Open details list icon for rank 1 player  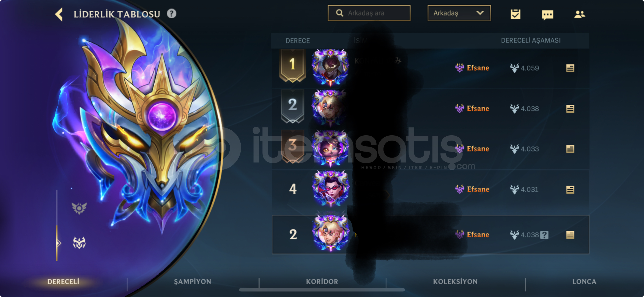[x=570, y=68]
